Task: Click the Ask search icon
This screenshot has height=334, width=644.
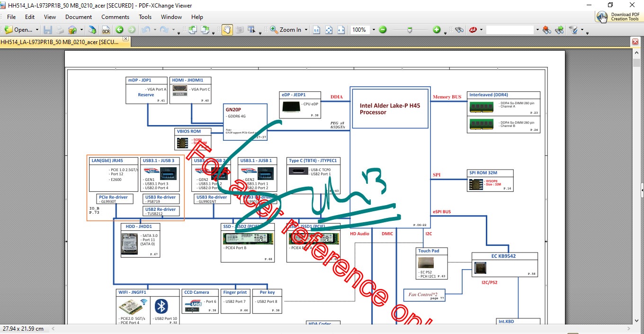Action: coord(473,30)
